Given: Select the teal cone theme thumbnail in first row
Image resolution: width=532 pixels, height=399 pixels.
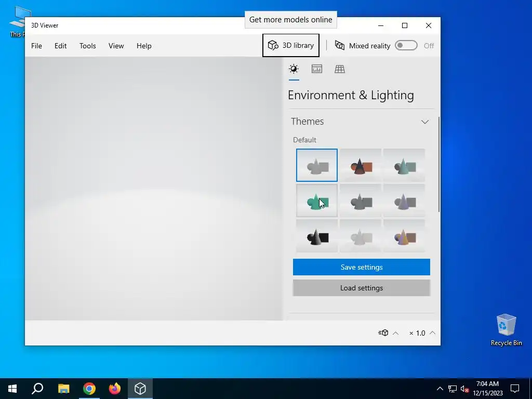Looking at the screenshot, I should tap(404, 165).
